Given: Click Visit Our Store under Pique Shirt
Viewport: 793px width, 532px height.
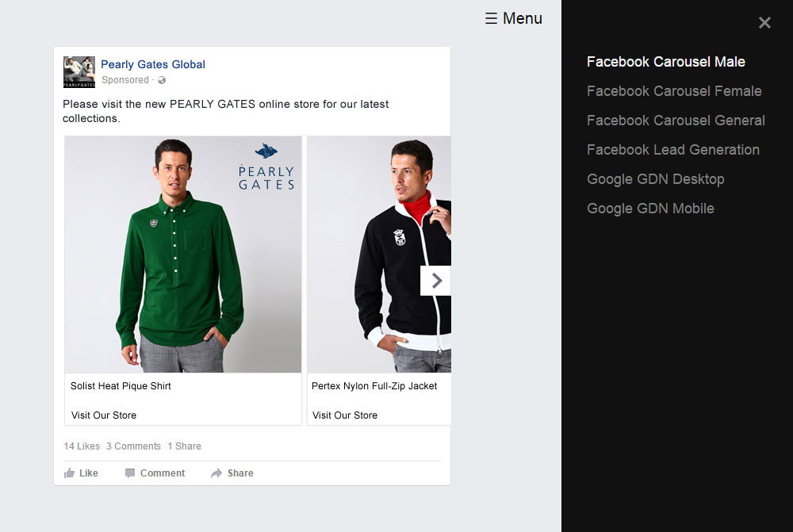Looking at the screenshot, I should (x=104, y=415).
